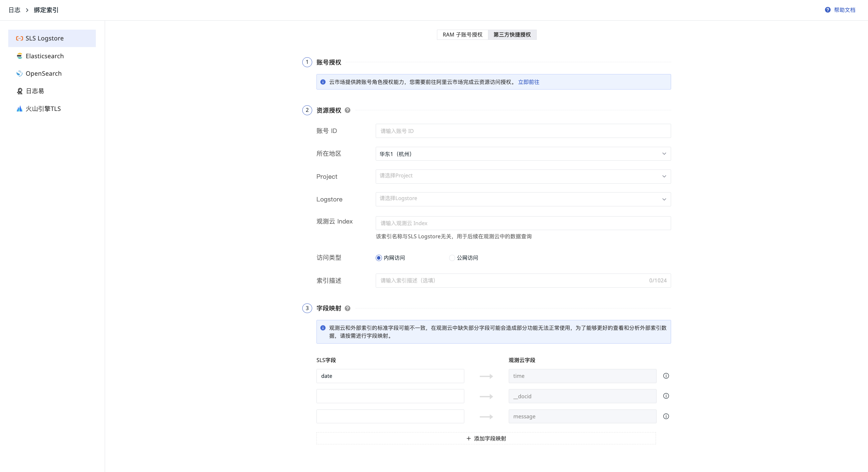The width and height of the screenshot is (868, 472).
Task: Click the 访问类型 label
Action: (329, 258)
